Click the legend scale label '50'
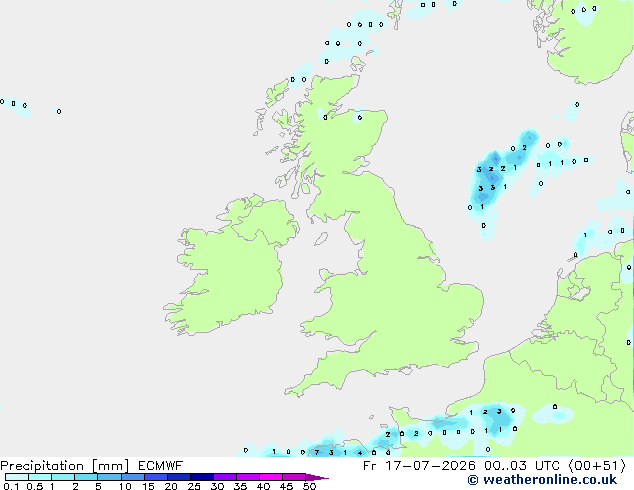The width and height of the screenshot is (634, 490). pos(309,486)
